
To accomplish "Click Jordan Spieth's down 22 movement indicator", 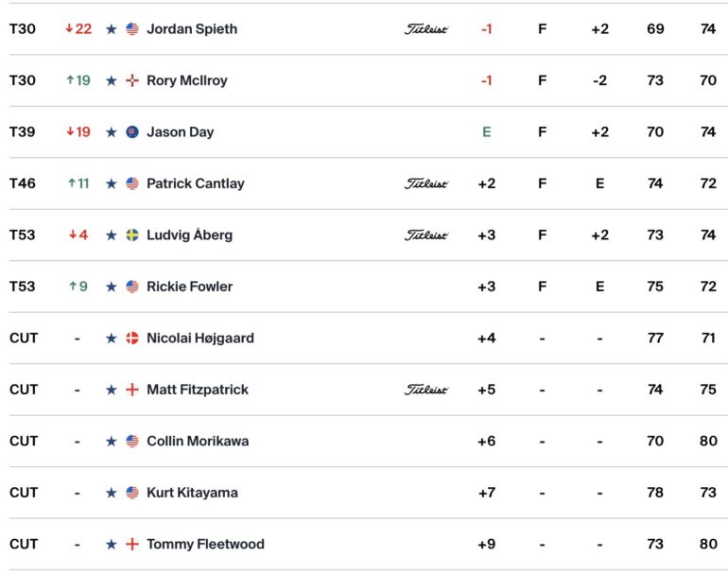I will 78,29.
